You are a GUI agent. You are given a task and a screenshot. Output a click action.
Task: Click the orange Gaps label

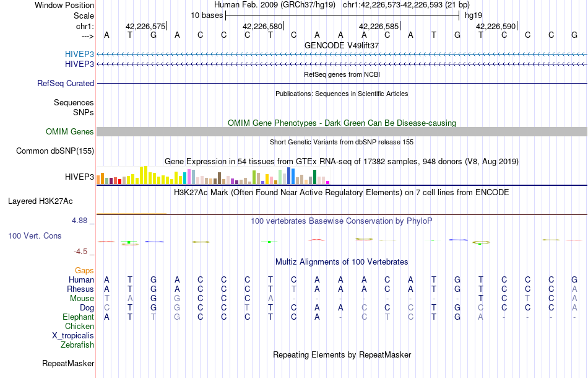click(84, 271)
